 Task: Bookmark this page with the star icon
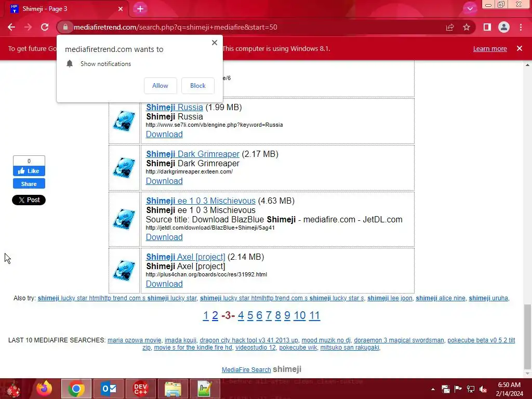click(467, 27)
